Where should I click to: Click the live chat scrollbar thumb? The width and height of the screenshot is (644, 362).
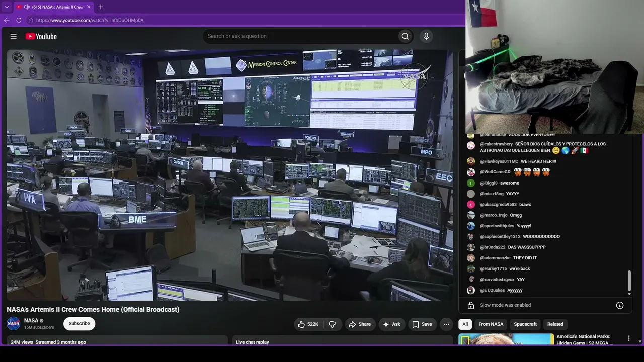pos(629,281)
